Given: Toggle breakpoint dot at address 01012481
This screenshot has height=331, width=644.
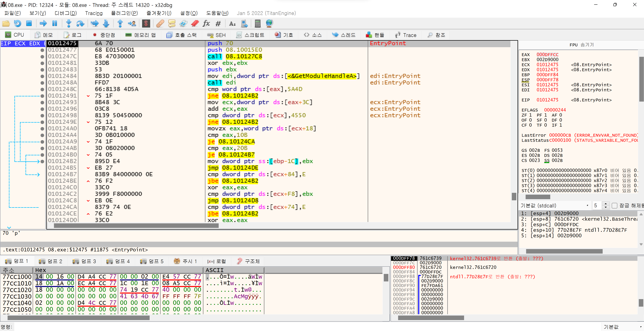Looking at the screenshot, I should click(x=42, y=63).
